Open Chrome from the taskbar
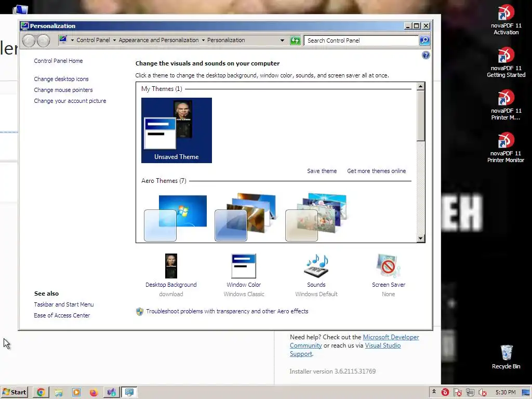This screenshot has width=532, height=399. click(x=41, y=393)
